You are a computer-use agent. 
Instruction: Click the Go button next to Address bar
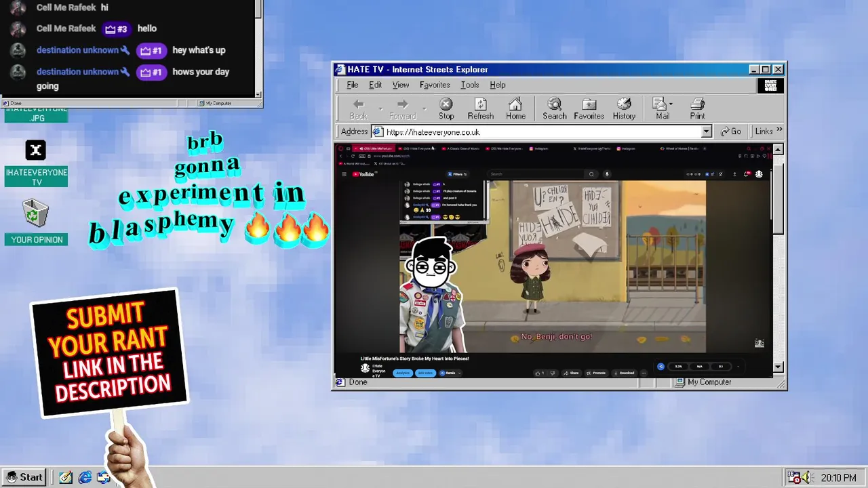(731, 131)
